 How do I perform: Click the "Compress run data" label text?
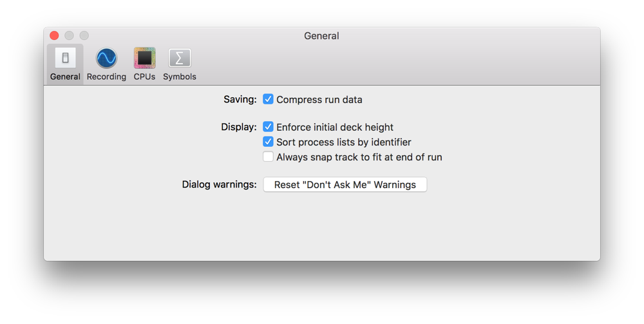click(x=319, y=100)
